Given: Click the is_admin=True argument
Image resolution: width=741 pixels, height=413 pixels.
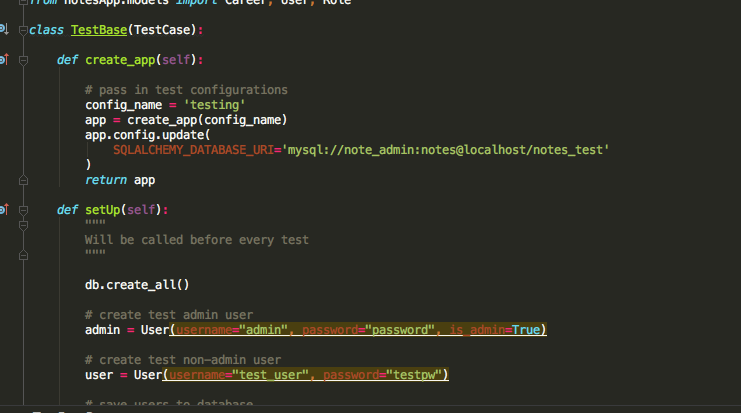Looking at the screenshot, I should (x=496, y=330).
